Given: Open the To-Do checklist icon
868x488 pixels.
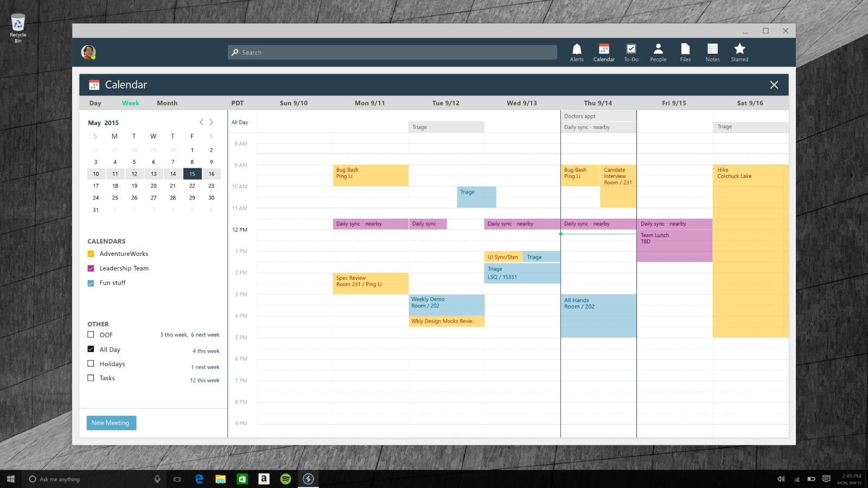Looking at the screenshot, I should click(631, 52).
